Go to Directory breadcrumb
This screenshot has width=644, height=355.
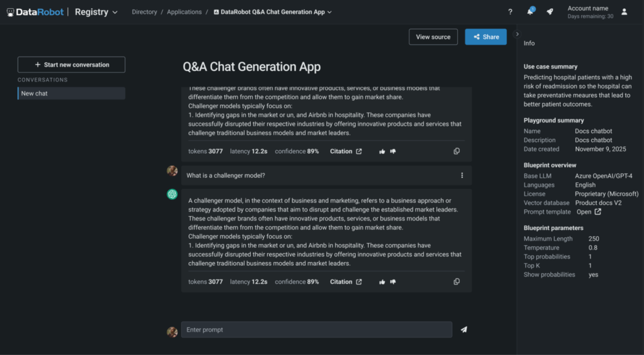pyautogui.click(x=144, y=12)
